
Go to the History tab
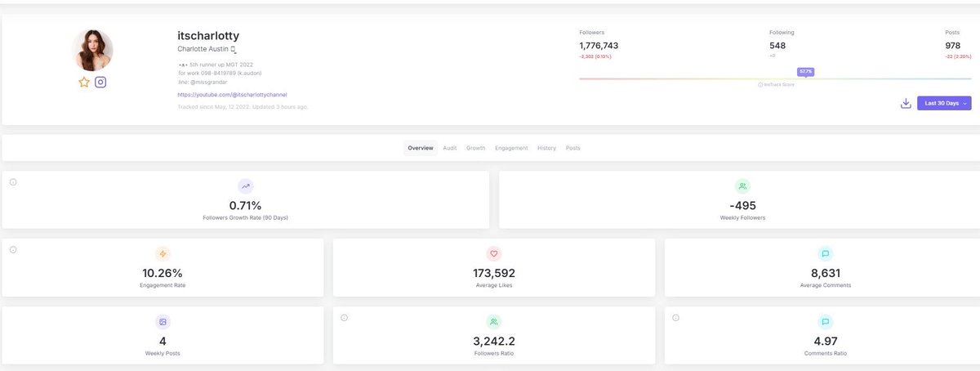(546, 148)
